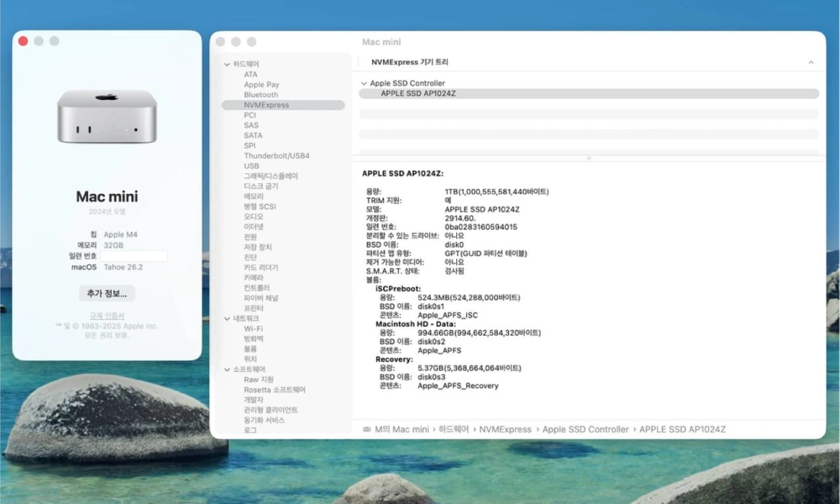The image size is (840, 504).
Task: Select 이더넷 in the sidebar
Action: click(253, 226)
